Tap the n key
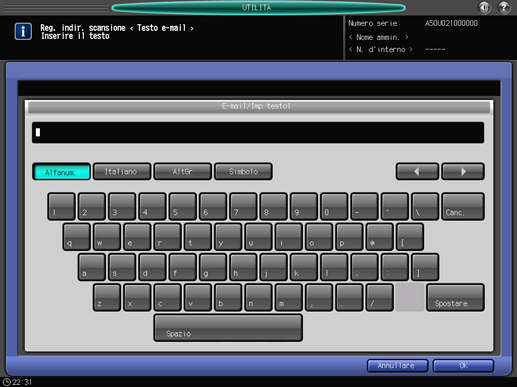This screenshot has height=387, width=517. 258,297
